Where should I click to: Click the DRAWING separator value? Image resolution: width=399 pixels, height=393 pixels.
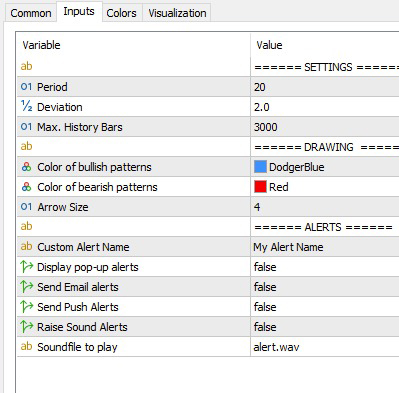coord(327,147)
